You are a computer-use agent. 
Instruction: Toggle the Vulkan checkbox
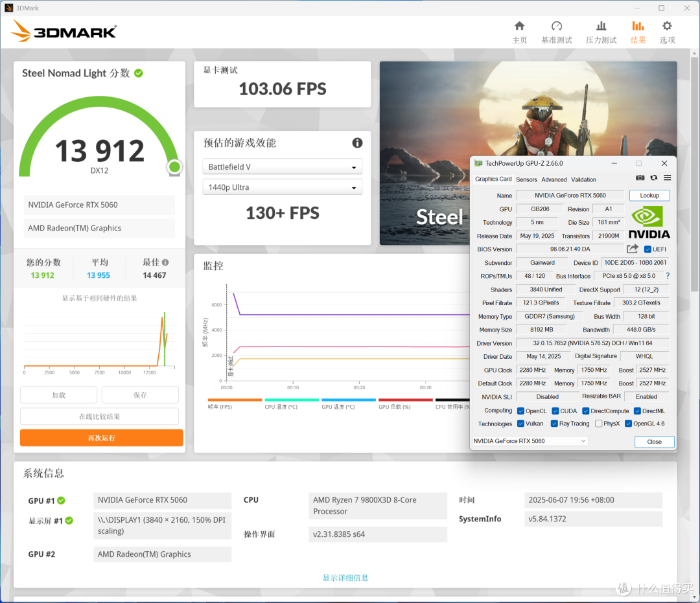click(x=520, y=423)
